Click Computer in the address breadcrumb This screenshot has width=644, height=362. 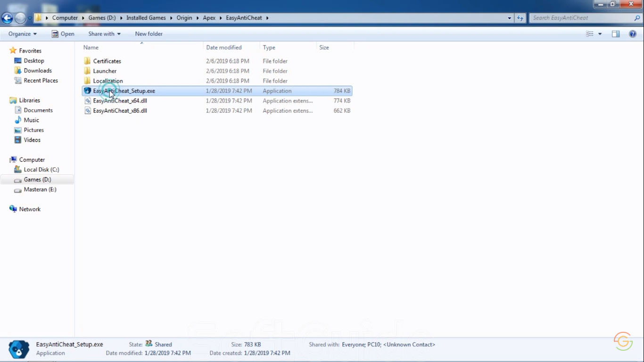coord(65,18)
